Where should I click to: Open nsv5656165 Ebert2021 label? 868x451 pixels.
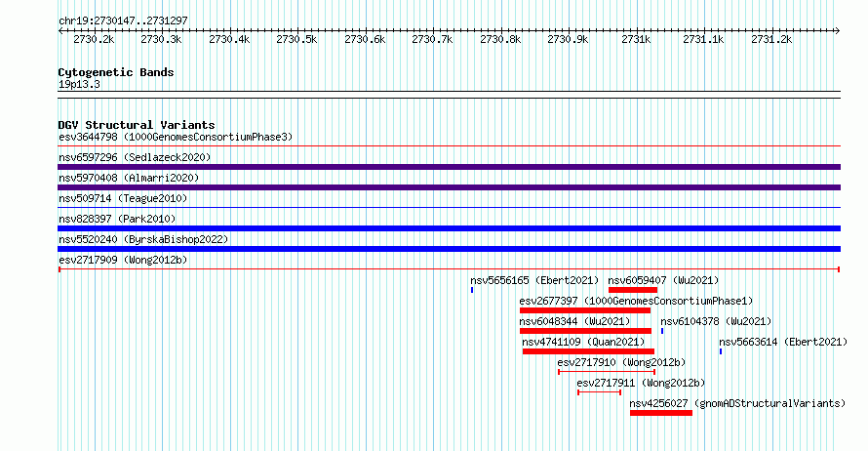[534, 280]
